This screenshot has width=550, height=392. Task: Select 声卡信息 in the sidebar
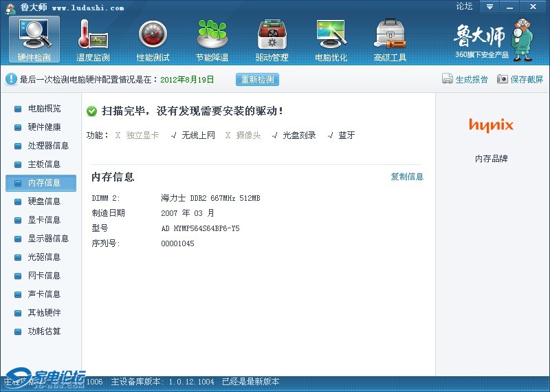coord(44,294)
